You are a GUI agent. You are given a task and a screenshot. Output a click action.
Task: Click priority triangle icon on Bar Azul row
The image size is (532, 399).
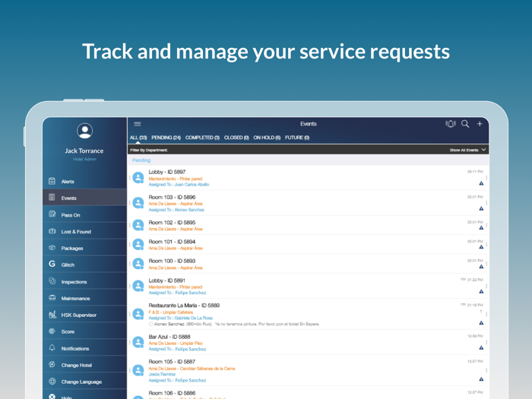click(x=481, y=347)
